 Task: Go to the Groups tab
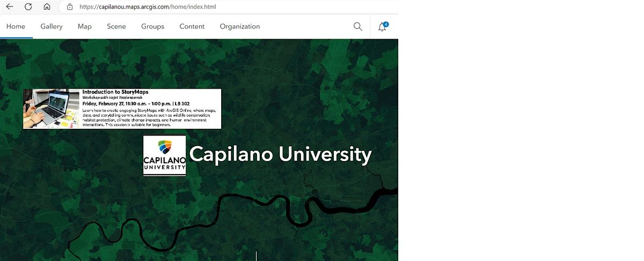153,26
